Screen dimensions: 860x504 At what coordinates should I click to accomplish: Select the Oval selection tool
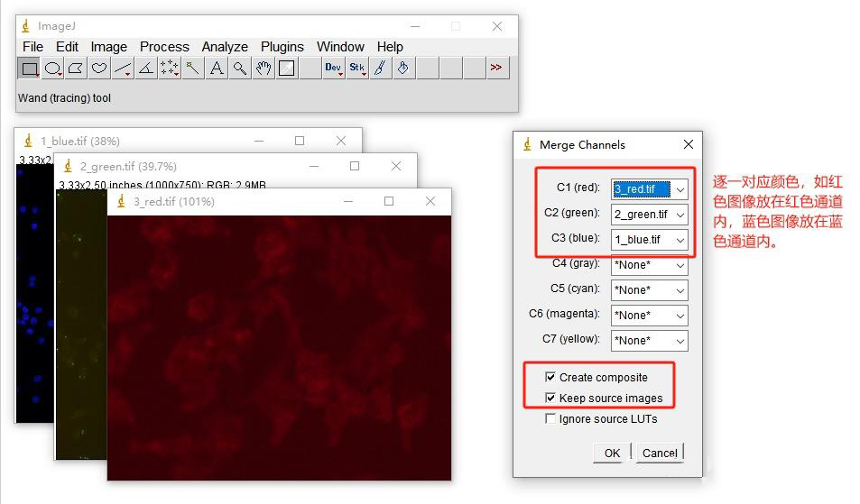point(53,69)
